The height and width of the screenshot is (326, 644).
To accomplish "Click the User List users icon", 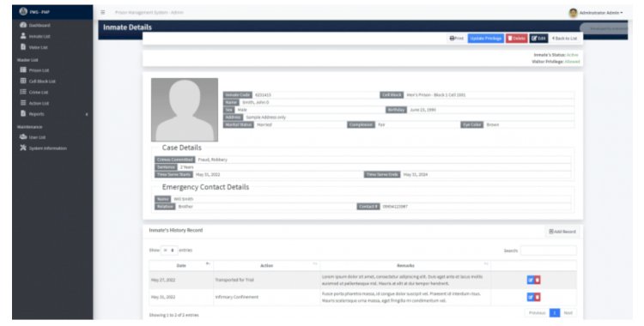I will coord(23,136).
